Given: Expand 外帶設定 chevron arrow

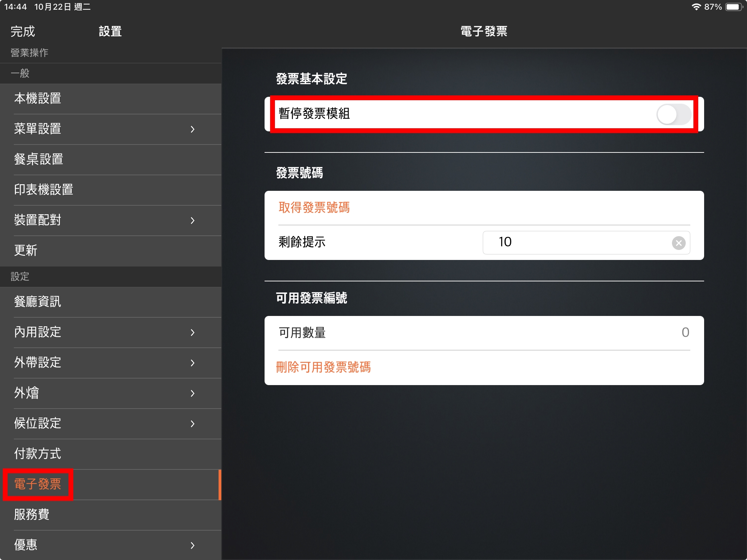Looking at the screenshot, I should [193, 363].
